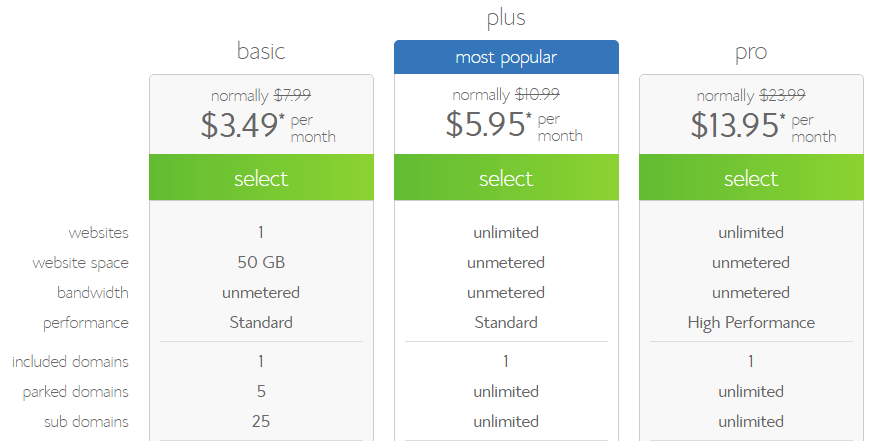Click the '50 GB' basic plan value
Viewport: 884px width, 441px height.
(x=261, y=263)
